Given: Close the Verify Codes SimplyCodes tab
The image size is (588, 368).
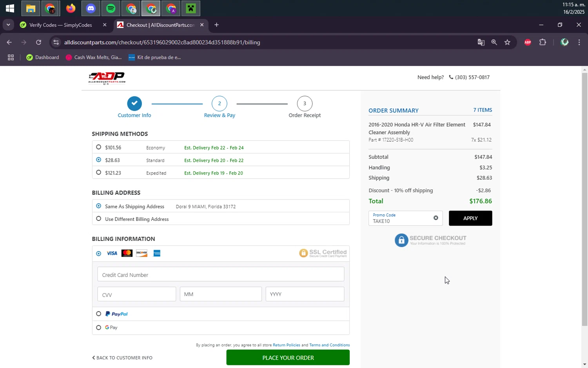Looking at the screenshot, I should (x=105, y=25).
